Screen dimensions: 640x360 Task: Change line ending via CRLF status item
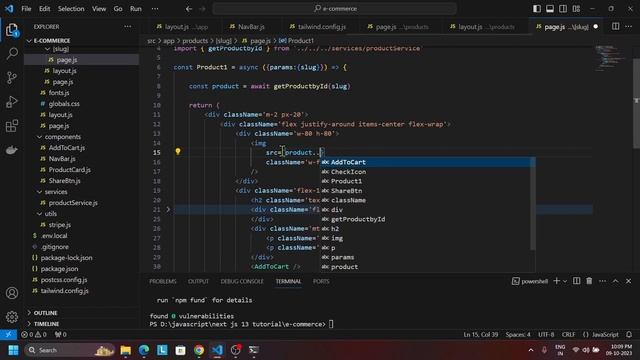coord(568,334)
